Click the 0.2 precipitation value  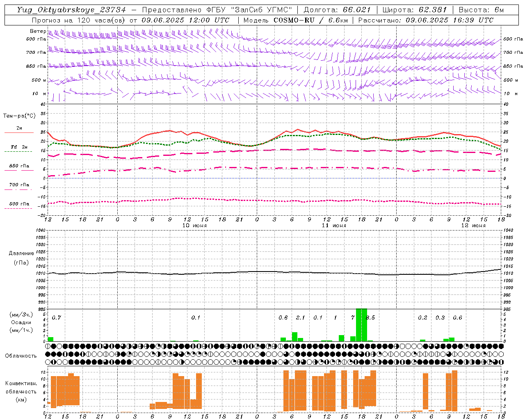pos(422,317)
